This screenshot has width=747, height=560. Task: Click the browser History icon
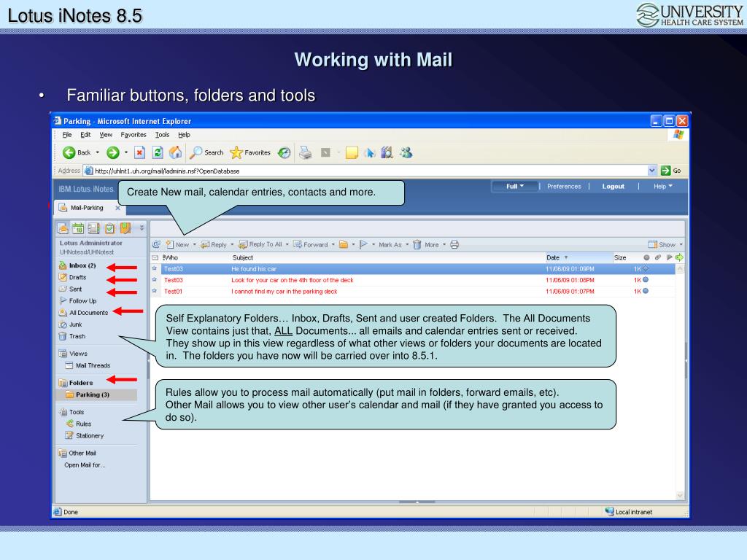285,152
